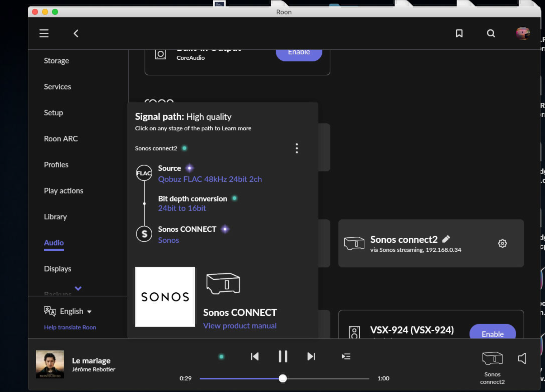Viewport: 545px width, 392px height.
Task: Open the Le mariage album cover
Action: pyautogui.click(x=50, y=364)
